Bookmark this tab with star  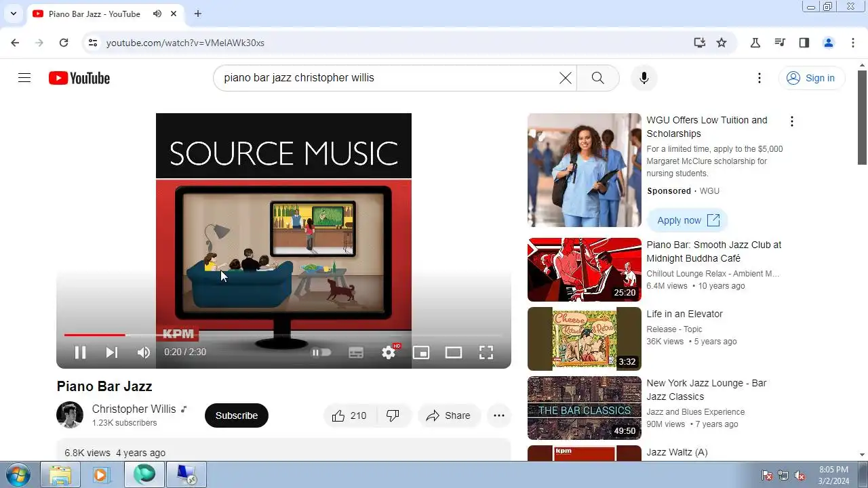click(x=722, y=43)
